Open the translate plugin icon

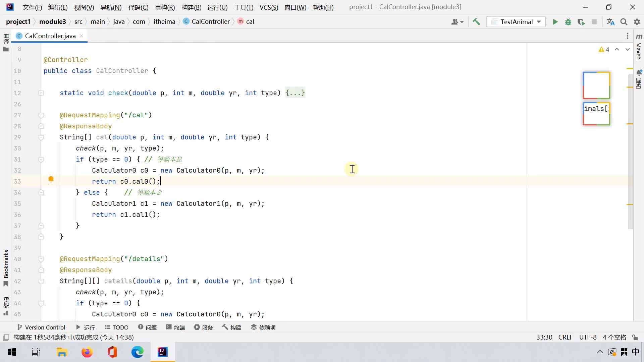(x=610, y=22)
